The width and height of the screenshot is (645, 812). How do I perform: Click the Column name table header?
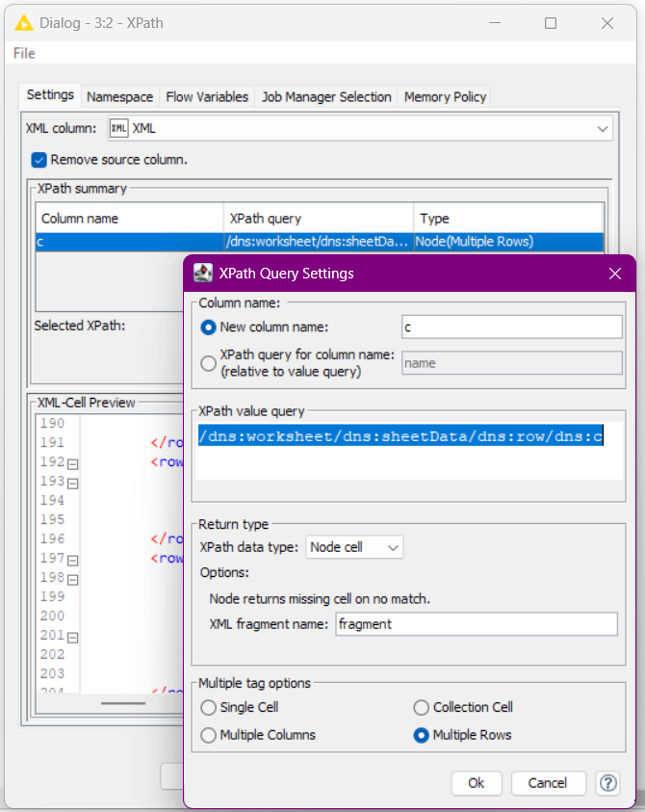[x=129, y=219]
